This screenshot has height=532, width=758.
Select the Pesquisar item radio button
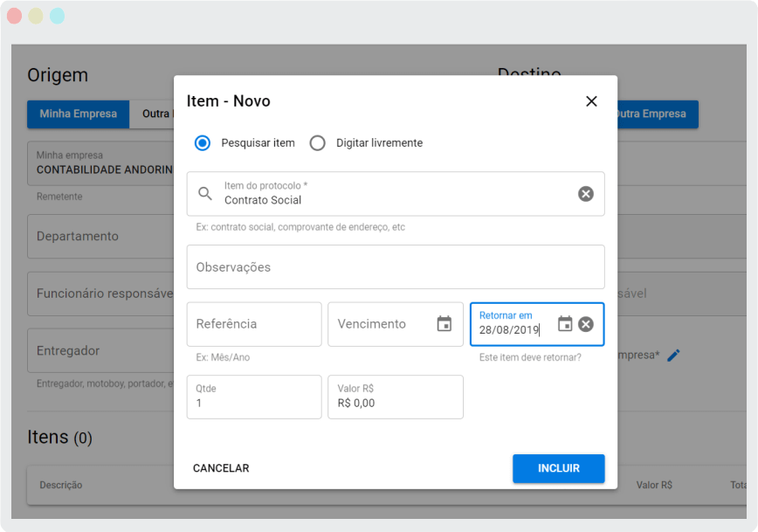click(202, 142)
